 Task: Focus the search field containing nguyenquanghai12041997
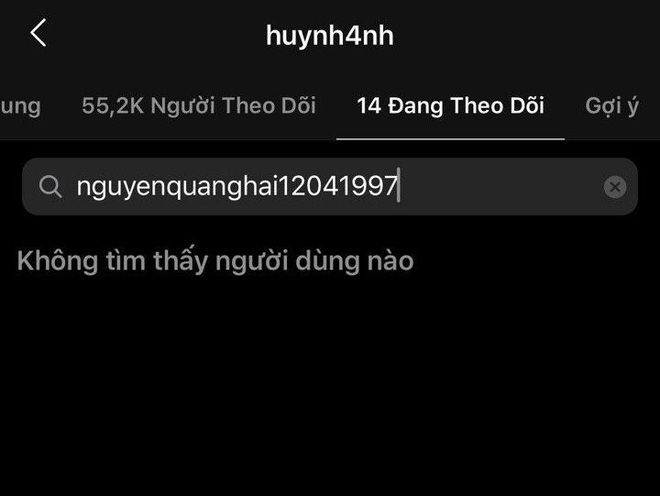330,187
